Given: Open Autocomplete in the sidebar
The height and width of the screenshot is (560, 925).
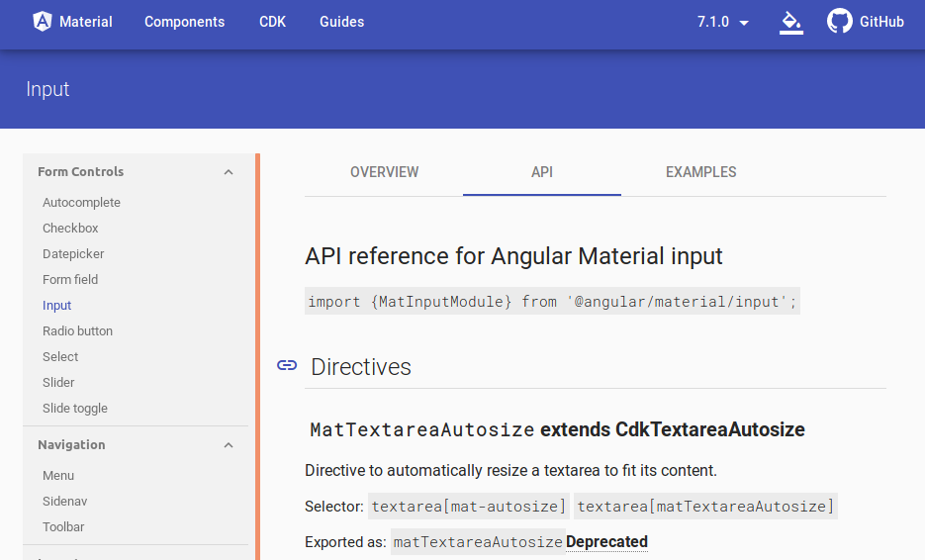Looking at the screenshot, I should 81,203.
